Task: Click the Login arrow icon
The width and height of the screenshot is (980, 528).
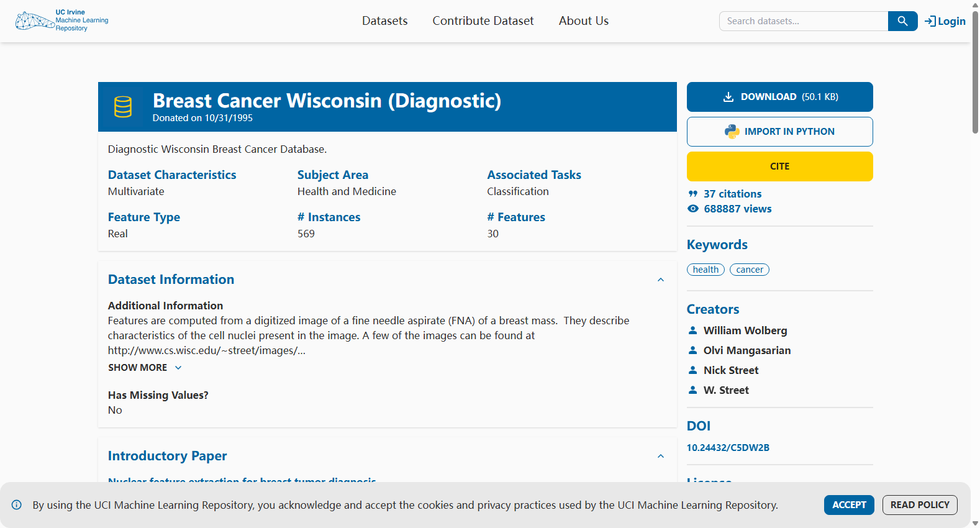Action: [930, 21]
